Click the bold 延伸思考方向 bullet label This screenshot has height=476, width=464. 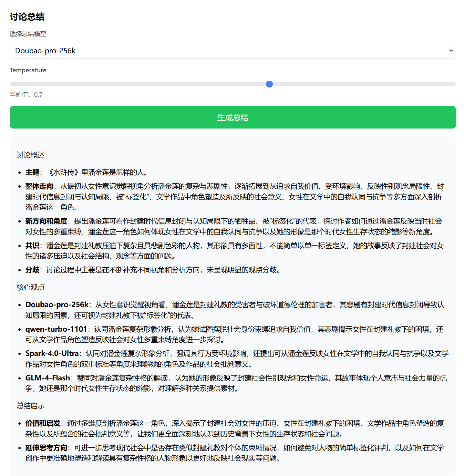pyautogui.click(x=46, y=448)
